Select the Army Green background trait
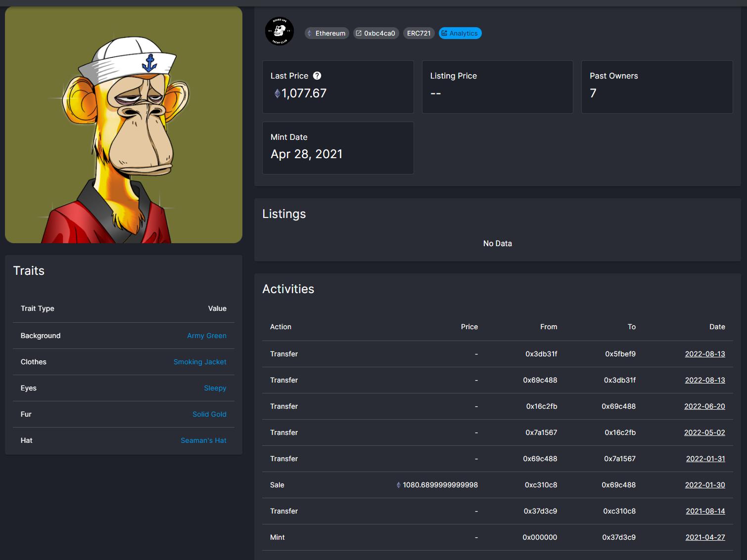The image size is (747, 560). pos(206,336)
